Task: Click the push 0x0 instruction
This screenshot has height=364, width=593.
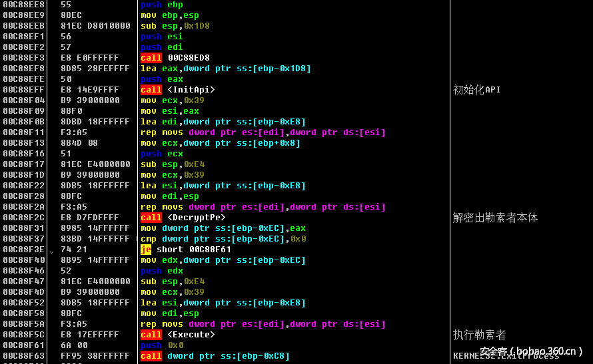Action: pos(161,345)
